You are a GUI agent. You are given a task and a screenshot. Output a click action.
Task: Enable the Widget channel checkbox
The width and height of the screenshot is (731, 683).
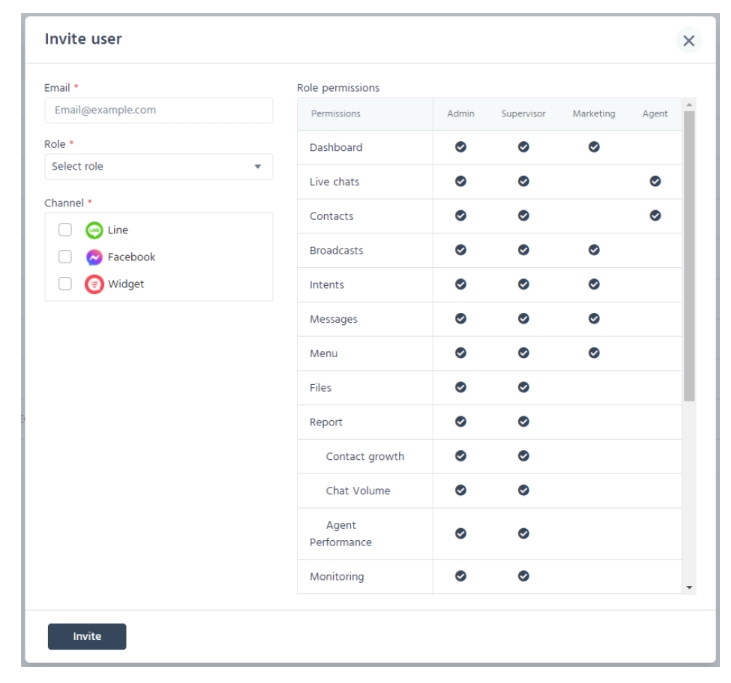(65, 284)
